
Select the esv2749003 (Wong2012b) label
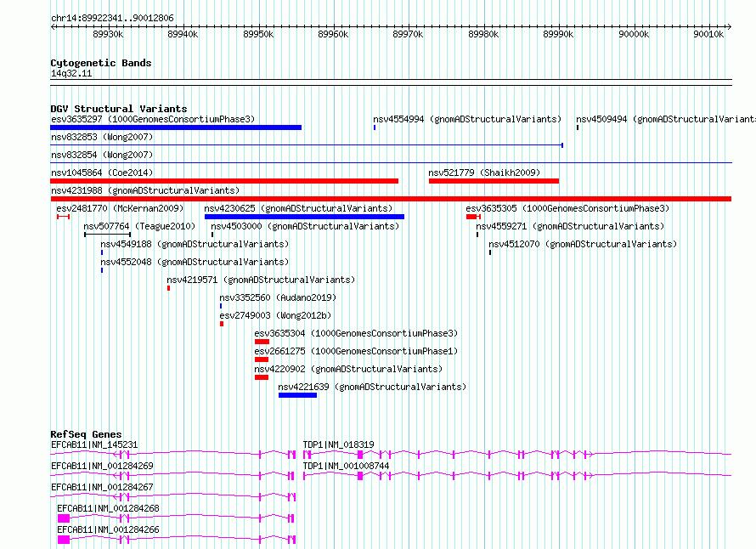point(275,315)
